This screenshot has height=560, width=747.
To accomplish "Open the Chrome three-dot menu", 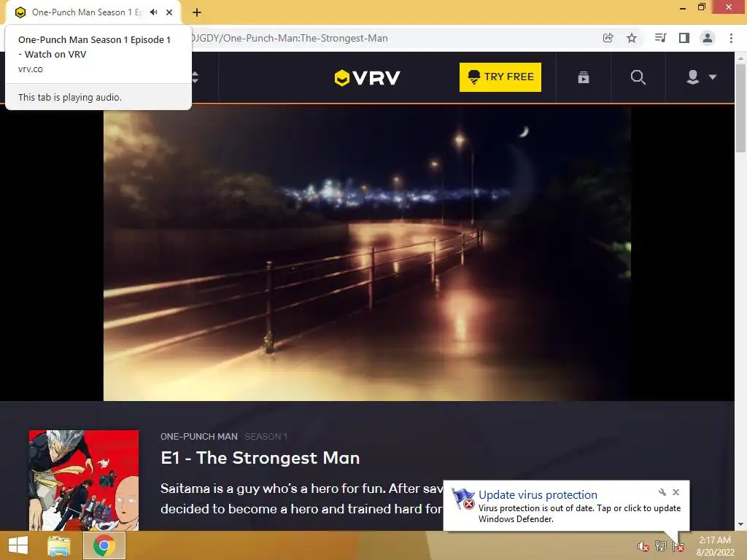I will (731, 38).
